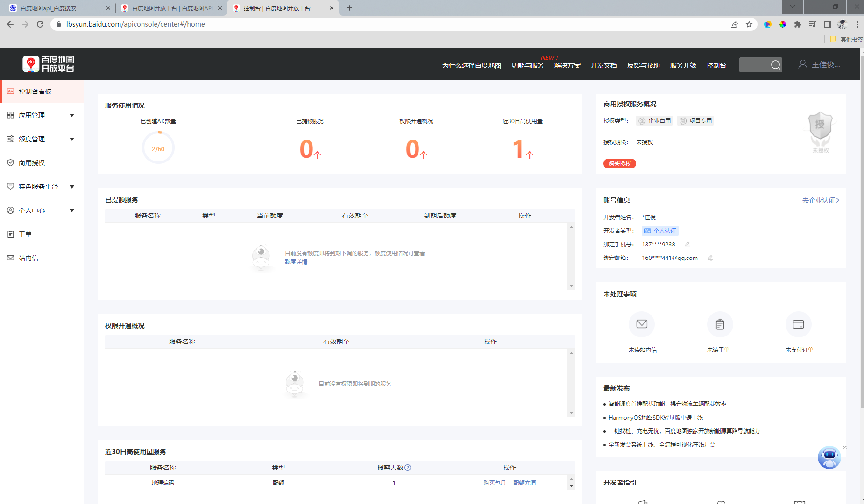This screenshot has height=504, width=864.
Task: Click the 其他书签 bookmarks folder
Action: point(846,40)
